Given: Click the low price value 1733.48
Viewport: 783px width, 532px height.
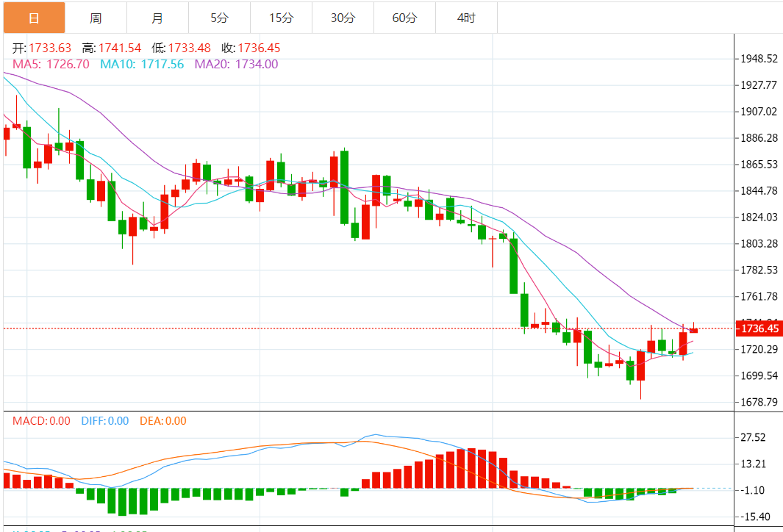Looking at the screenshot, I should [189, 48].
